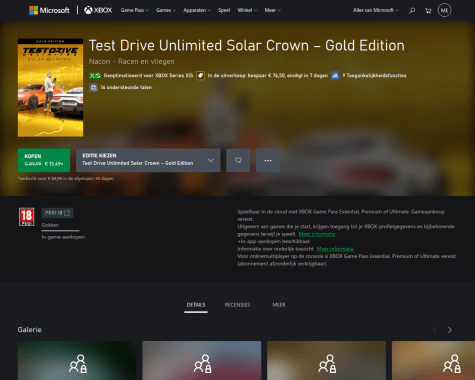475x380 pixels.
Task: Click the PEGI 18 rating logo
Action: [26, 217]
